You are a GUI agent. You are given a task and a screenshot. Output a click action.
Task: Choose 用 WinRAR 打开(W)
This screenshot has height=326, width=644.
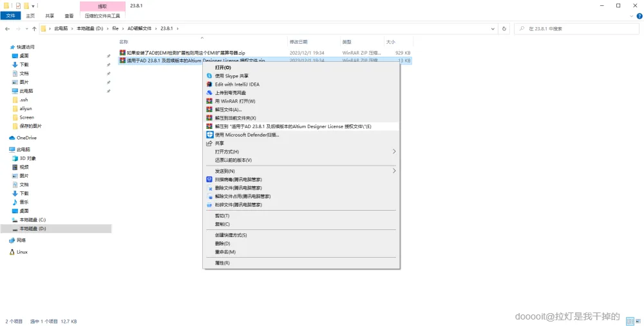pos(301,101)
